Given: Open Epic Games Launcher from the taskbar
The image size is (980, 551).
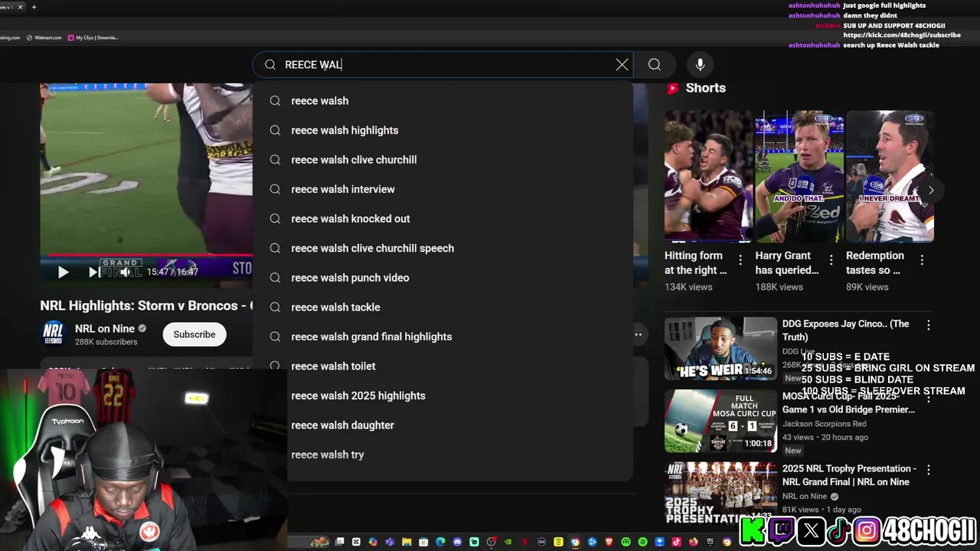Looking at the screenshot, I should pos(710,542).
